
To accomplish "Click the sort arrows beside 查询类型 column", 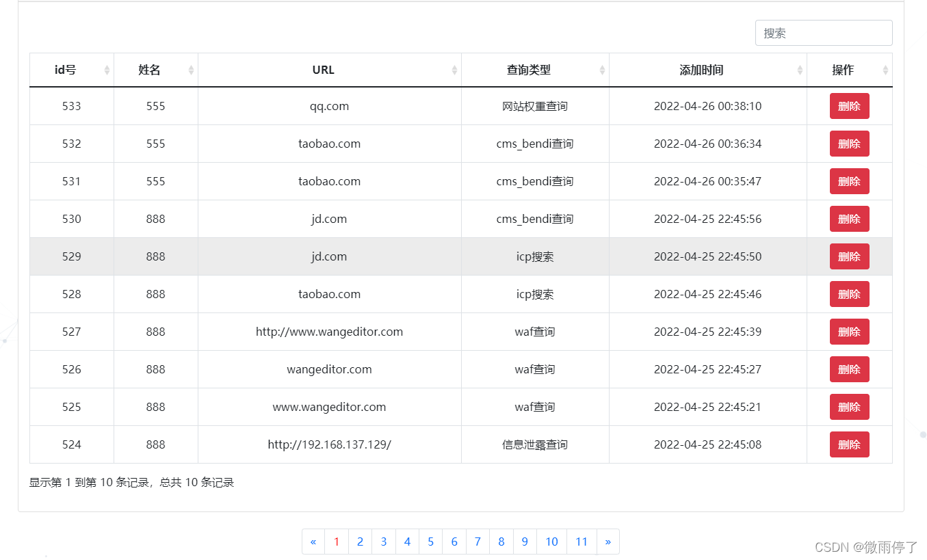I will (601, 70).
